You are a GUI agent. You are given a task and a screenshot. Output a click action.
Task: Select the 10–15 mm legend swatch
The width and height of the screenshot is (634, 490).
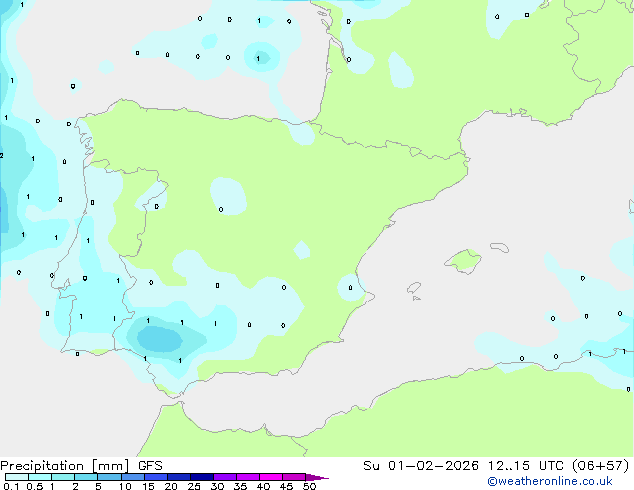[132, 477]
